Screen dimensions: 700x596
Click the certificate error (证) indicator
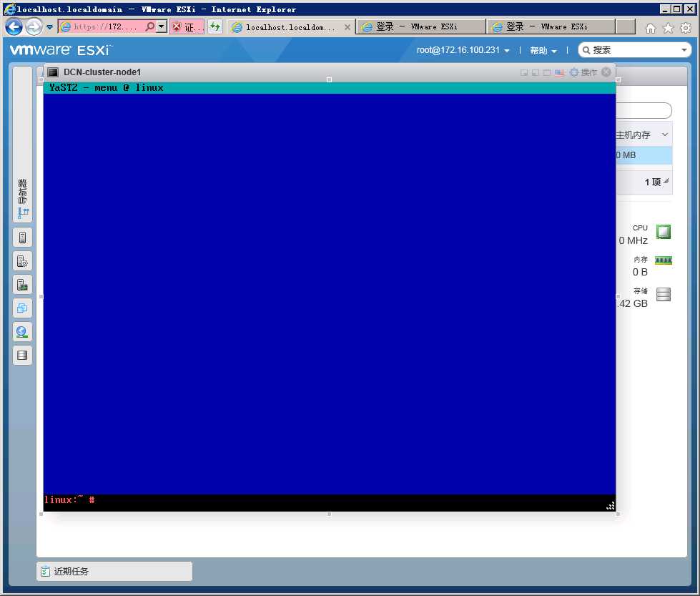(187, 27)
